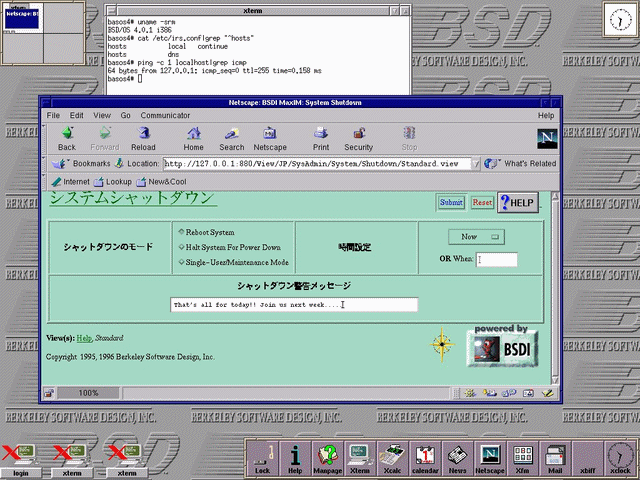Click the xclock item in the panel

tap(620, 458)
